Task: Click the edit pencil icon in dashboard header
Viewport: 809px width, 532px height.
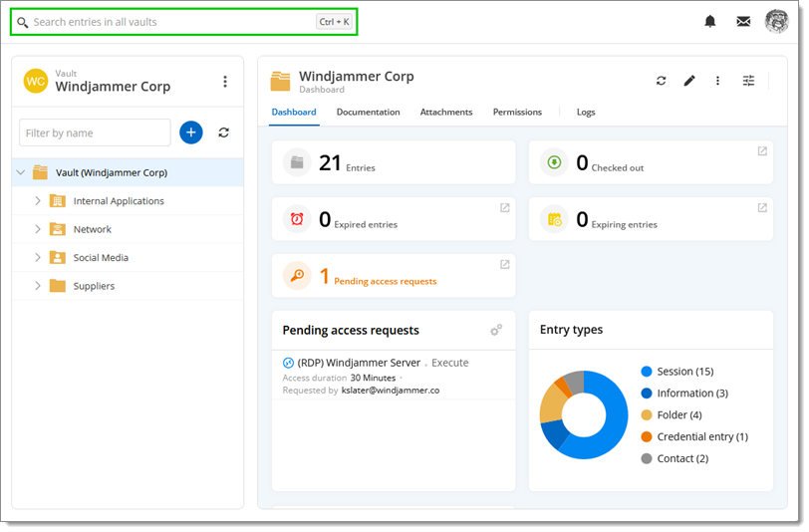Action: tap(689, 81)
